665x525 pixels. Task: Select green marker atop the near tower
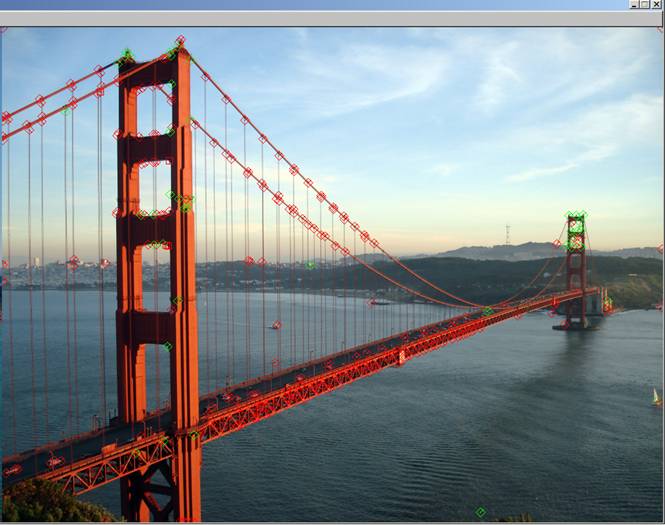pyautogui.click(x=127, y=54)
